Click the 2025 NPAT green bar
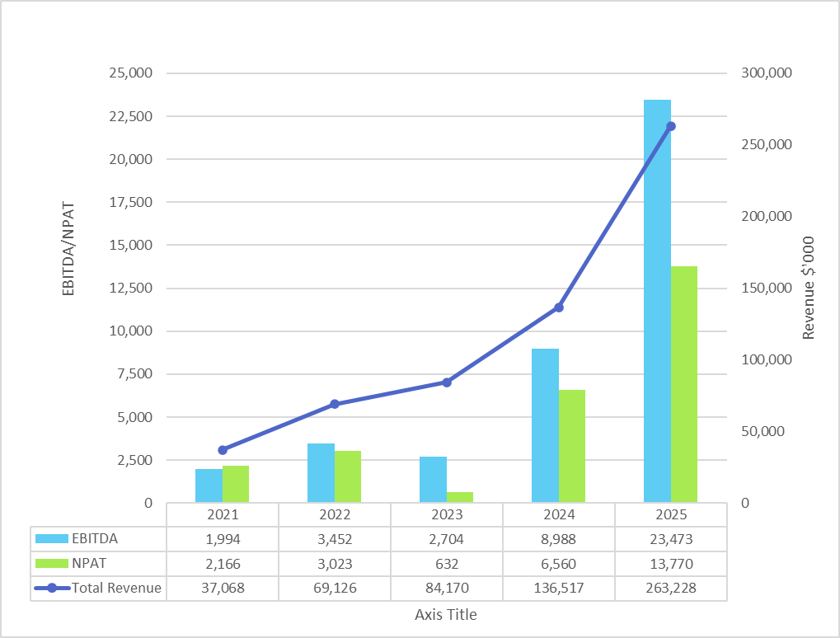The height and width of the screenshot is (638, 840). point(684,384)
